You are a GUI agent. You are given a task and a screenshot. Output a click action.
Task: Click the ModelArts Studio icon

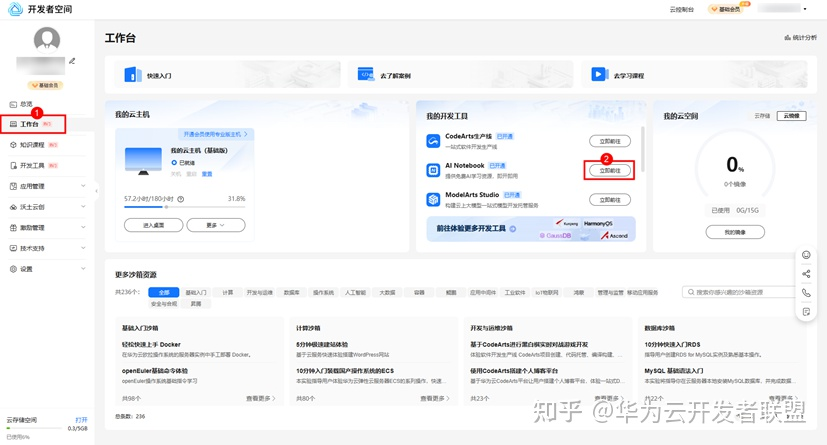(x=433, y=200)
